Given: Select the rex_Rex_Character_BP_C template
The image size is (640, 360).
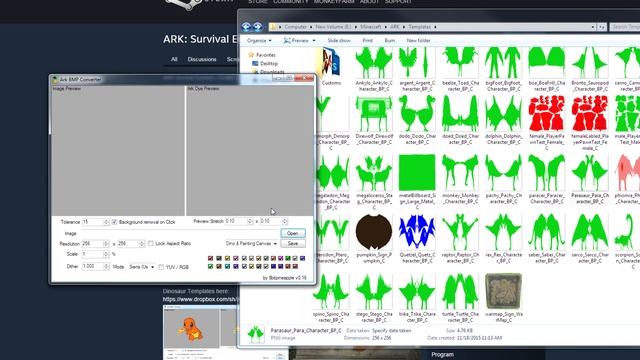Looking at the screenshot, I should pos(503,238).
